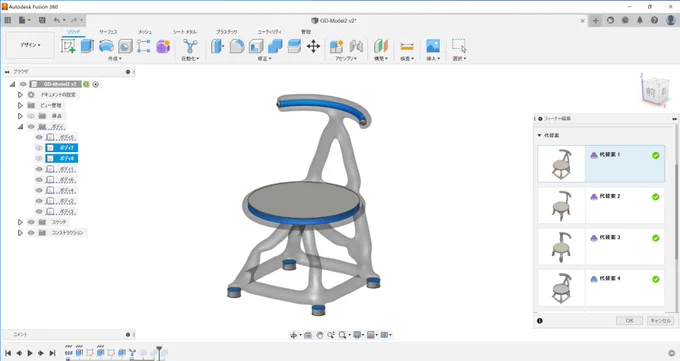Toggle visibility of the スケッチ folder
This screenshot has width=680, height=361.
(x=31, y=222)
